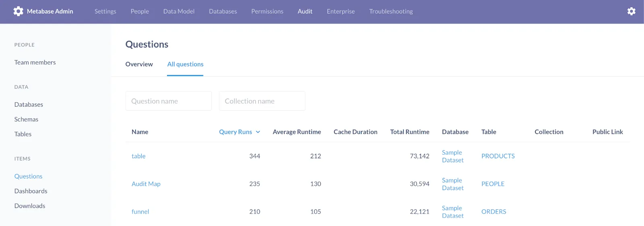Click Sample Dataset link in PEOPLE row

coord(452,184)
